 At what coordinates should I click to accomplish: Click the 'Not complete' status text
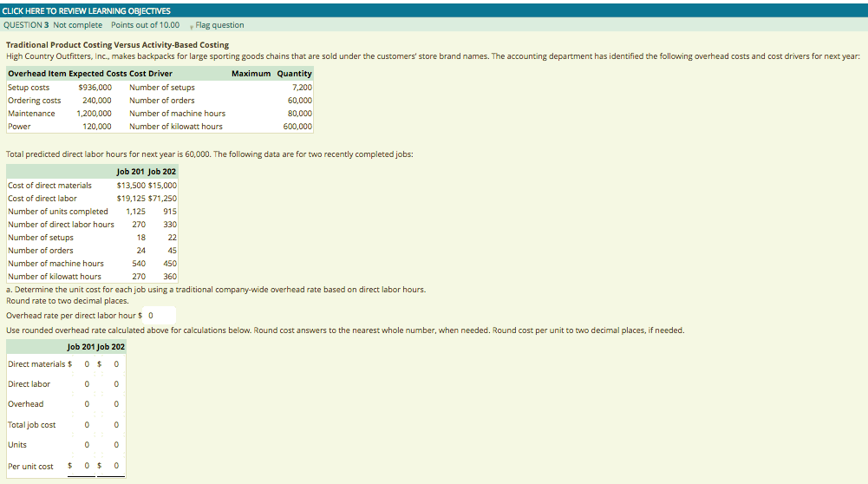77,25
